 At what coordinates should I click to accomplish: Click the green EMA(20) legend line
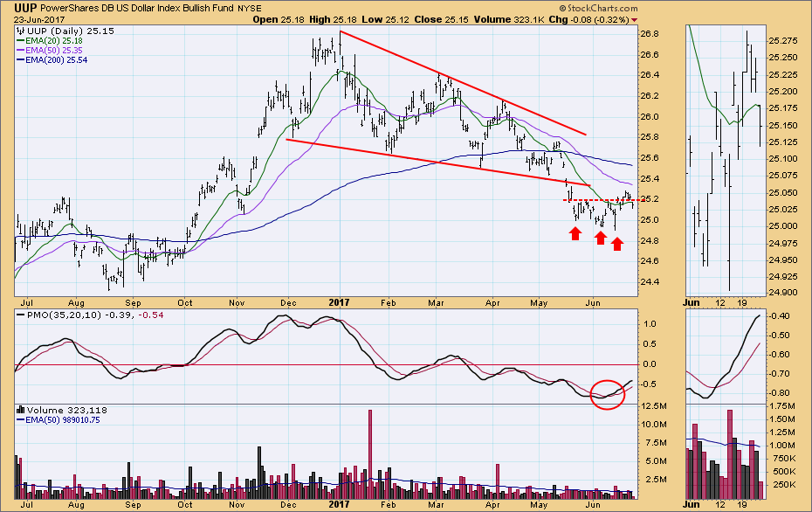[21, 41]
